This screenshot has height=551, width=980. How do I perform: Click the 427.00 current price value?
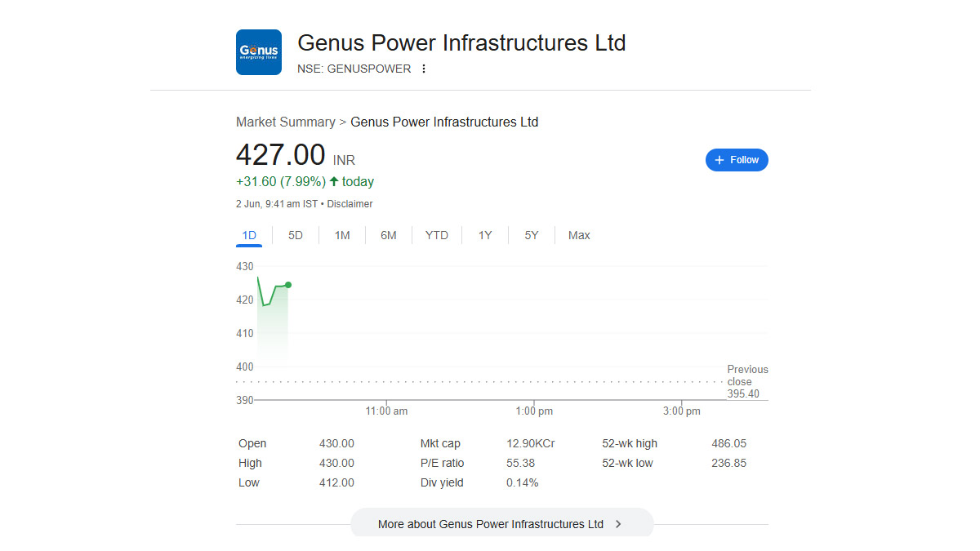pos(280,154)
